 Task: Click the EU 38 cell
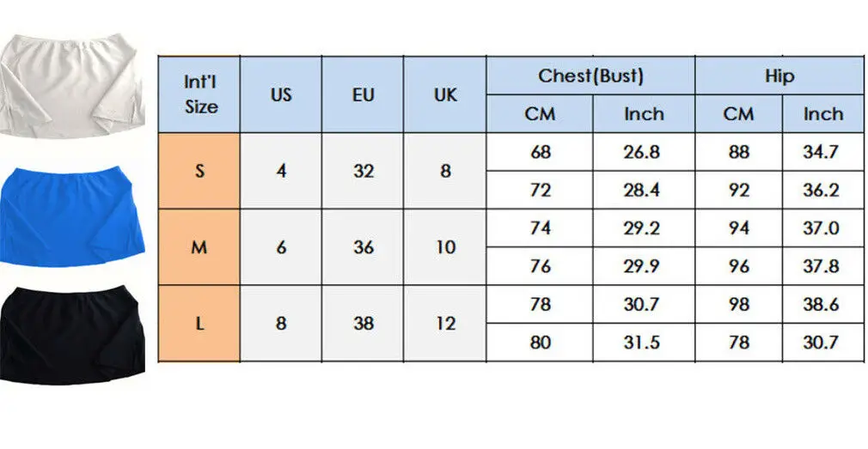click(x=363, y=324)
